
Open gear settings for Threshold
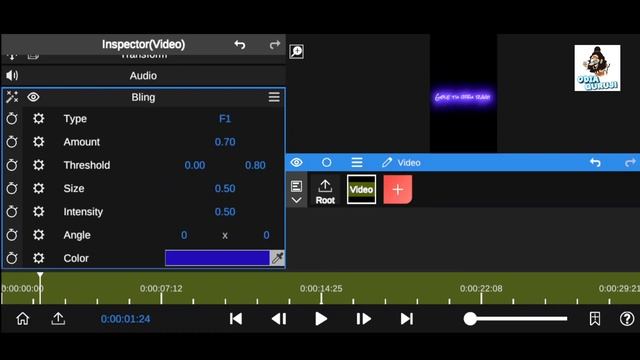pos(39,165)
